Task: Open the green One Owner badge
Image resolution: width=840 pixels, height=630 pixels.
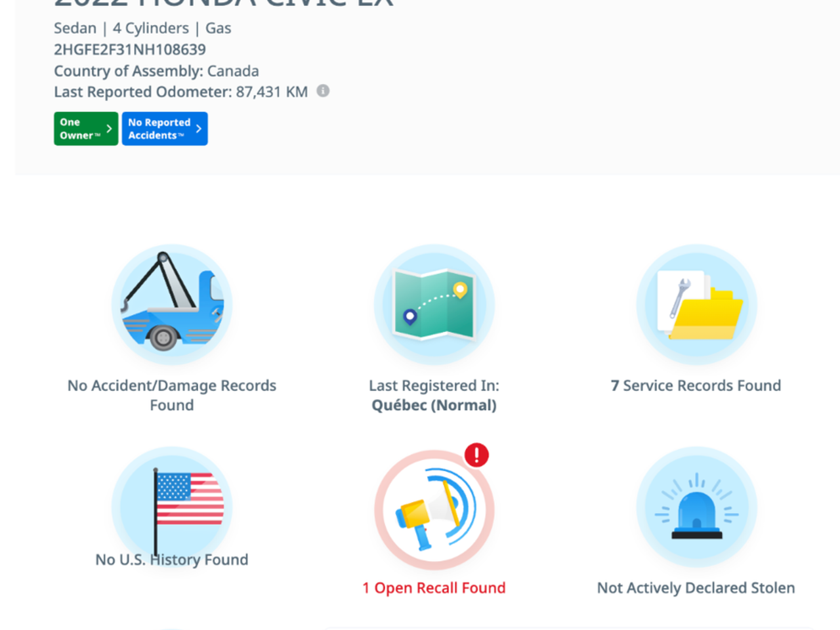Action: [80, 129]
